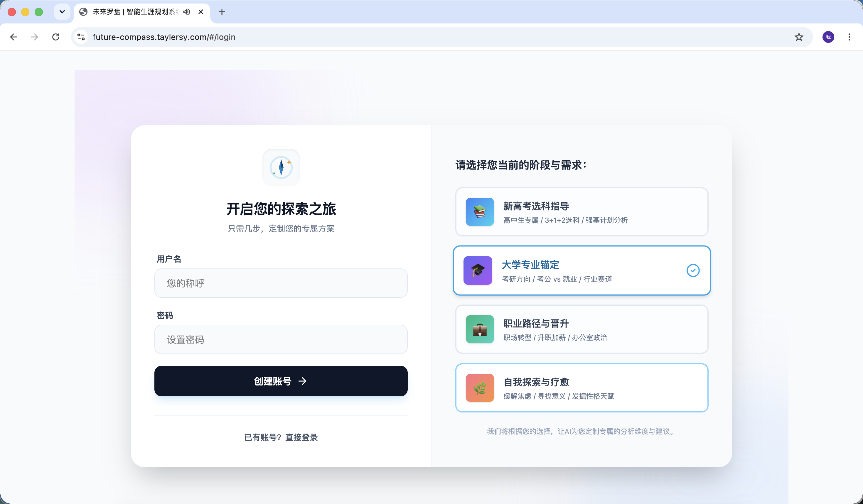Click the herb leaf icon for 自我探索与疗愈
The image size is (863, 504).
(x=479, y=388)
